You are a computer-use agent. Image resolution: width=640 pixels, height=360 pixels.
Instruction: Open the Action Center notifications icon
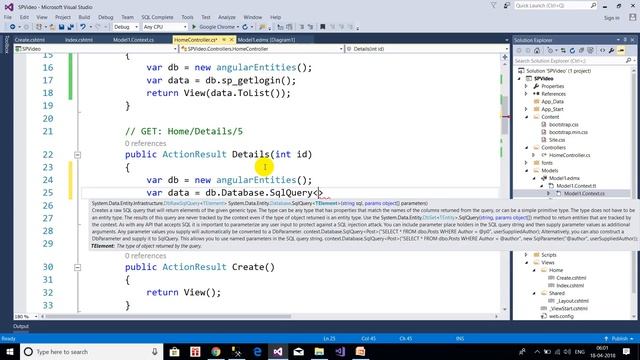(626, 351)
